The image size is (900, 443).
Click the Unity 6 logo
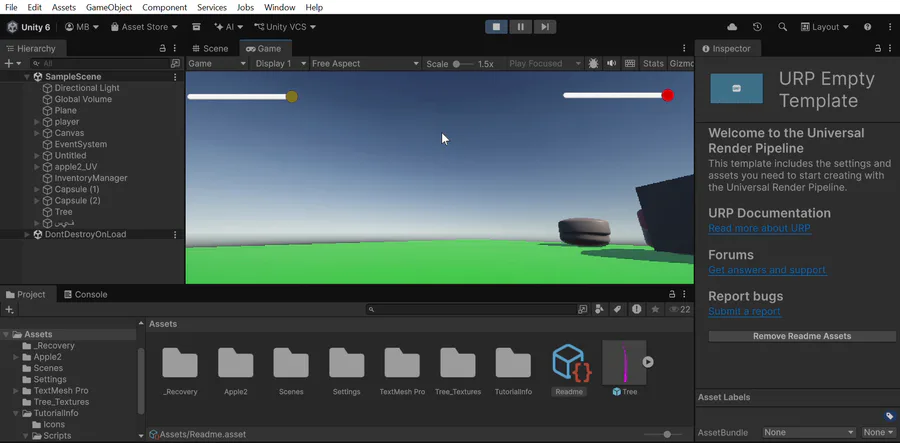coord(12,27)
